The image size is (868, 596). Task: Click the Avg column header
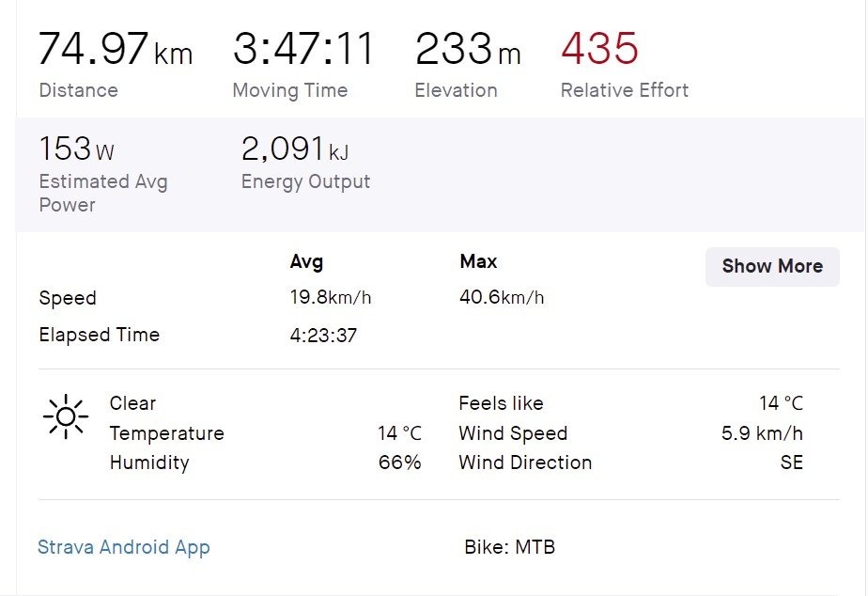click(x=306, y=262)
